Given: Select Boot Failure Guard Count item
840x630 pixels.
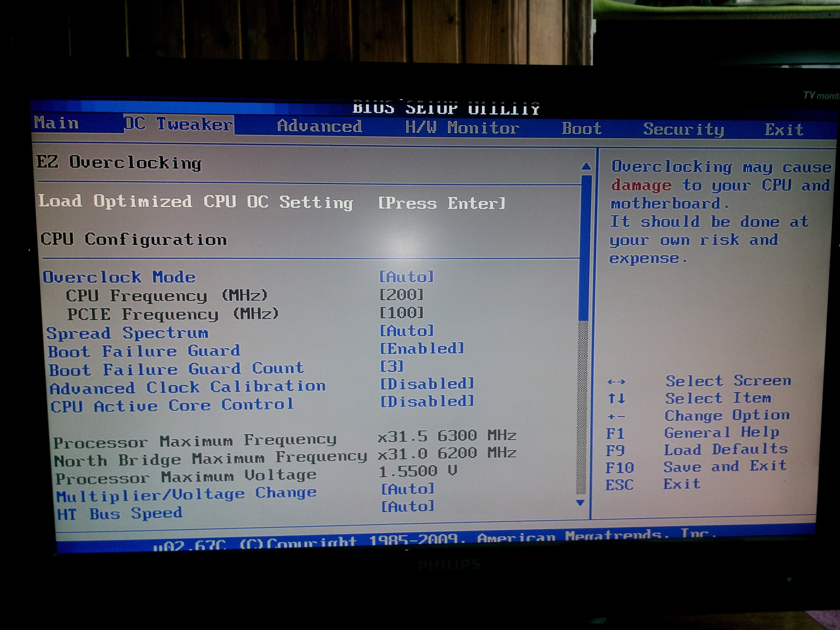Looking at the screenshot, I should click(x=177, y=369).
